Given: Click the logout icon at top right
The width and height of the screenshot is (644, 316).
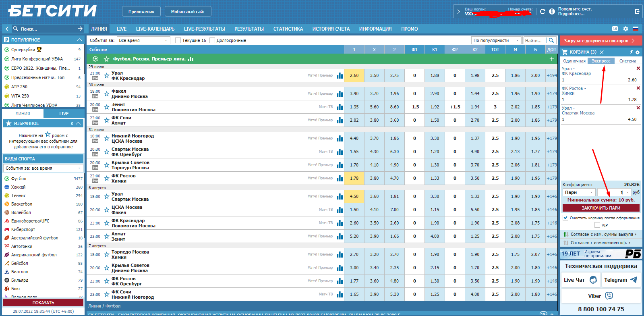Looking at the screenshot, I should tap(637, 12).
